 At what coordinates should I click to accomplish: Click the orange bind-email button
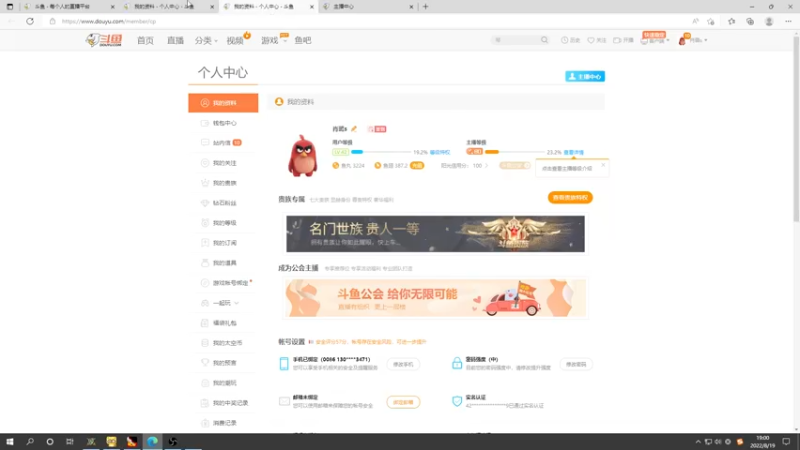(x=403, y=403)
